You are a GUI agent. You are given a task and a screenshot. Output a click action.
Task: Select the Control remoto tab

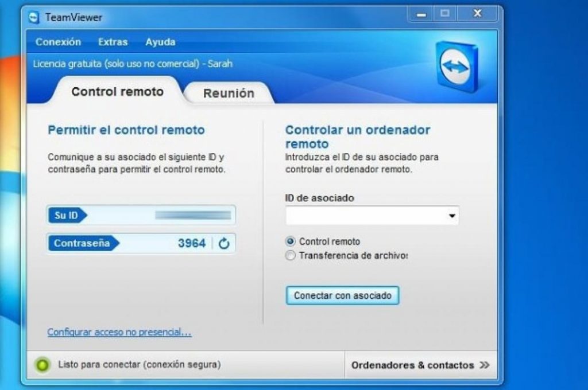pos(117,91)
